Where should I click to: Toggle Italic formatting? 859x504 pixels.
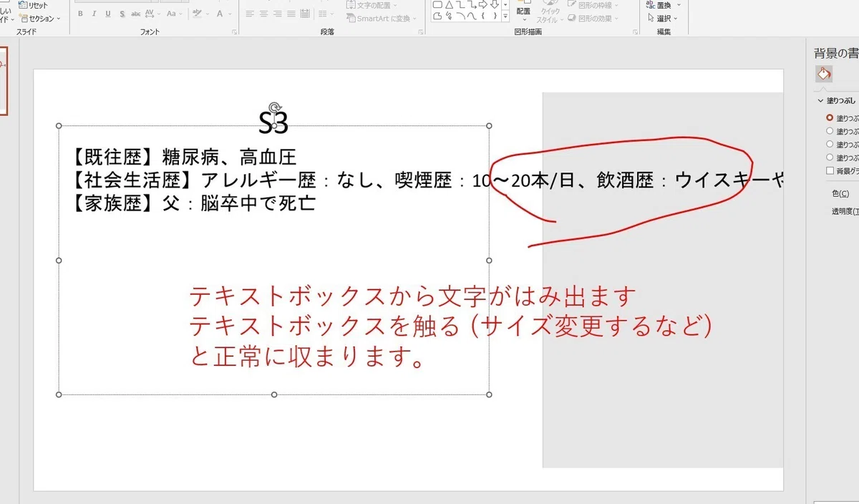94,14
